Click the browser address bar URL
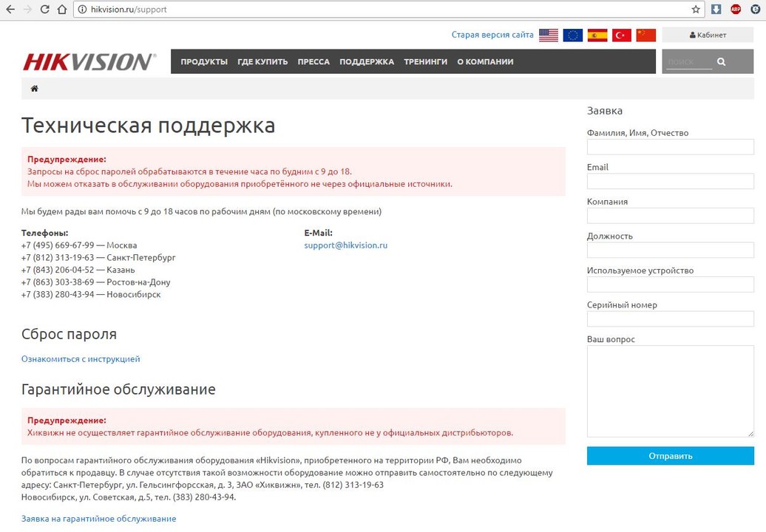This screenshot has height=532, width=766. tap(129, 10)
